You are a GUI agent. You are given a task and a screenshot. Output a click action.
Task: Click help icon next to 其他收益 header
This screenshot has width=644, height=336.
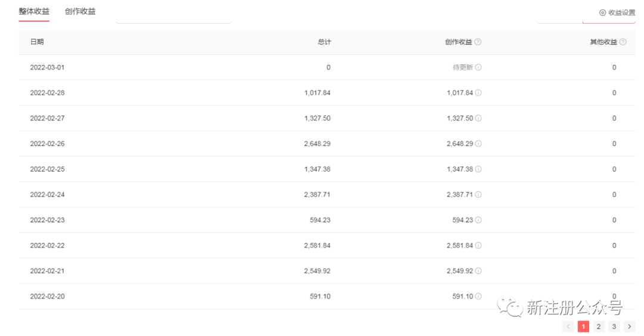tap(623, 42)
